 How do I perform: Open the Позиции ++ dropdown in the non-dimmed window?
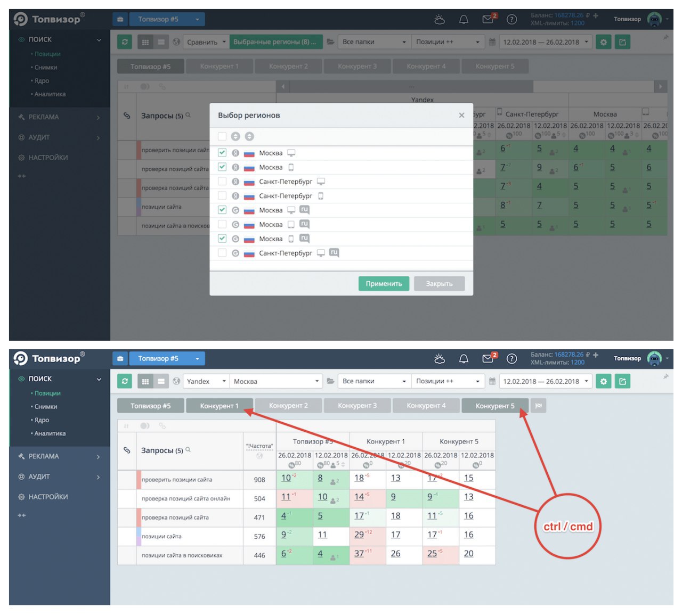click(x=447, y=381)
